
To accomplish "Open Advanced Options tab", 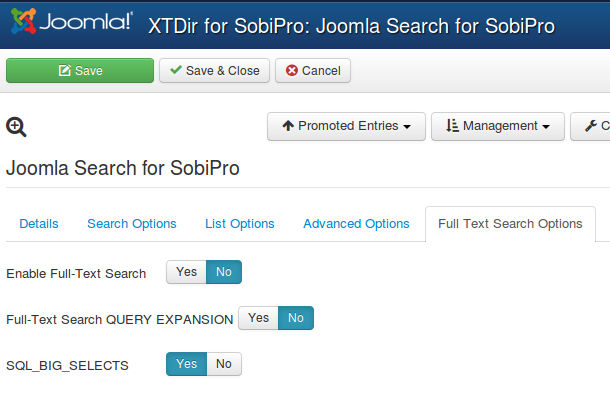I will [356, 224].
